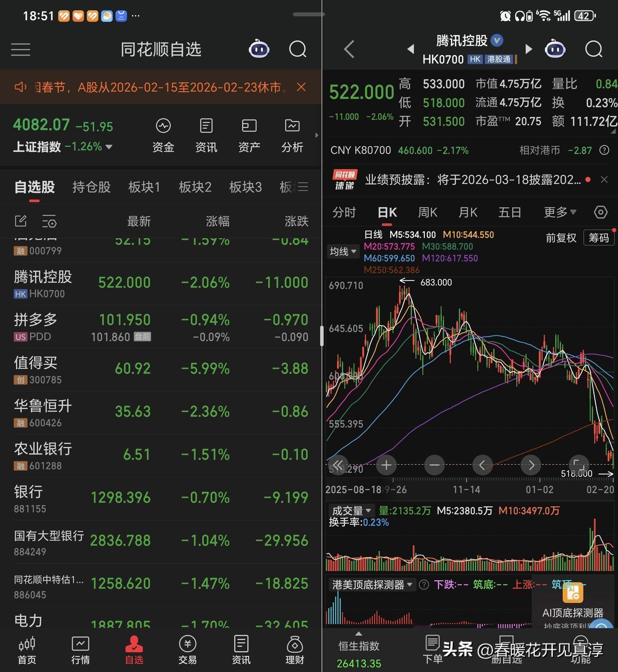Switch chart to 分时

click(344, 213)
